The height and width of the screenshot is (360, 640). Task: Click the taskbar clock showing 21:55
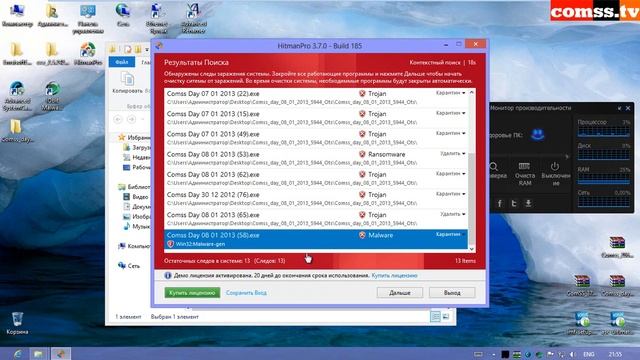(616, 354)
